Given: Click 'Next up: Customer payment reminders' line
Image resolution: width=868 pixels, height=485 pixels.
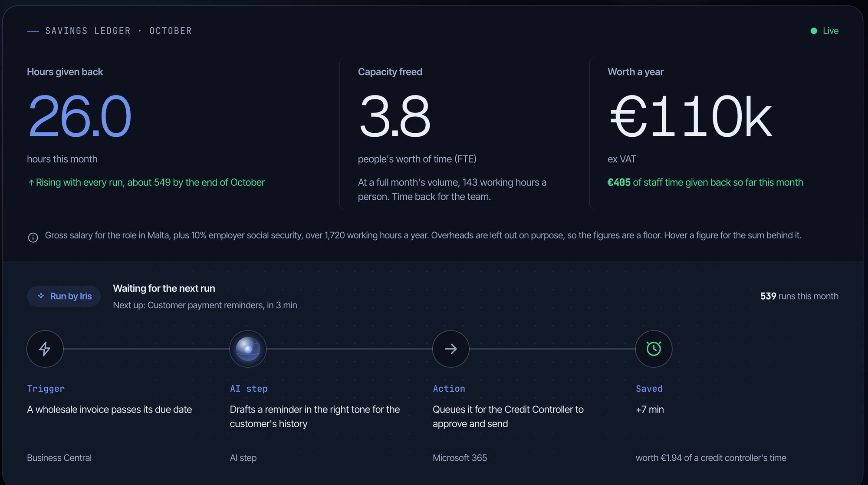Looking at the screenshot, I should [x=205, y=305].
